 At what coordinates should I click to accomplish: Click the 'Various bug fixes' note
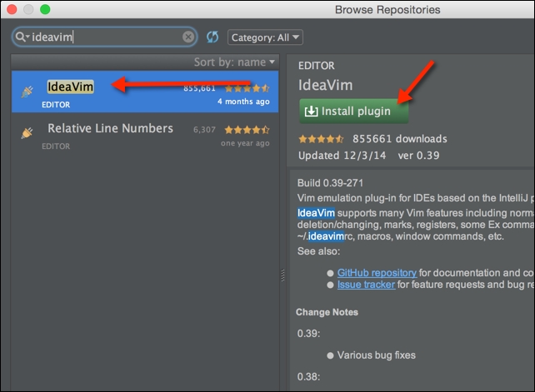point(377,355)
